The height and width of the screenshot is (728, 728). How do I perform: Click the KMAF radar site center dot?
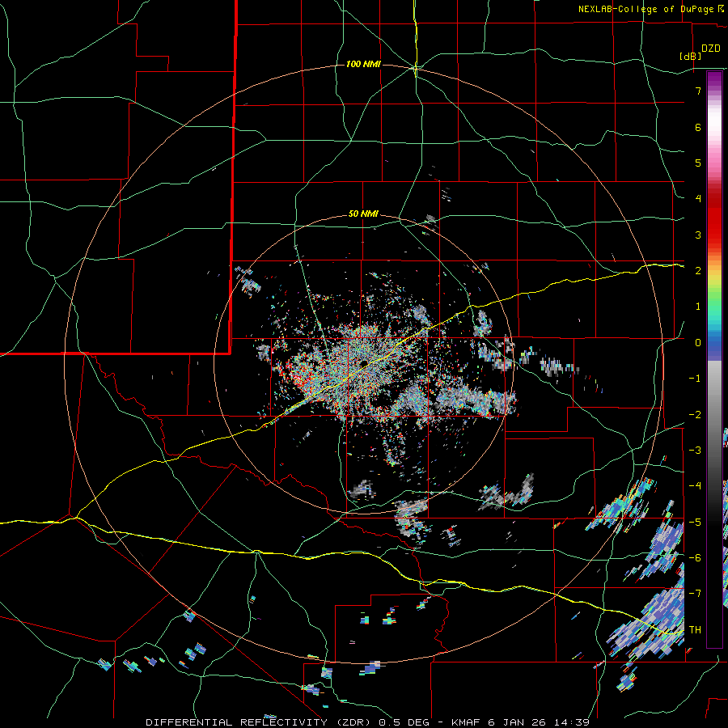(364, 363)
